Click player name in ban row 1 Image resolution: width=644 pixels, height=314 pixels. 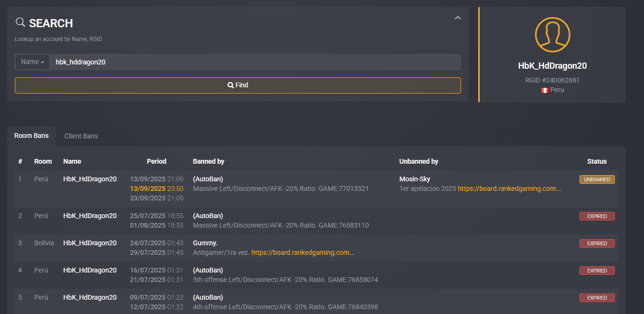click(90, 179)
